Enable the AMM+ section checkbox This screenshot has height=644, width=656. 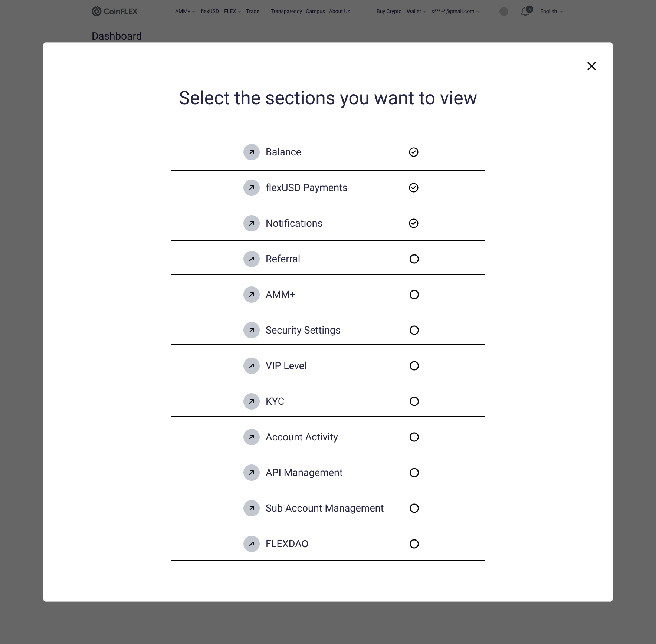(414, 295)
